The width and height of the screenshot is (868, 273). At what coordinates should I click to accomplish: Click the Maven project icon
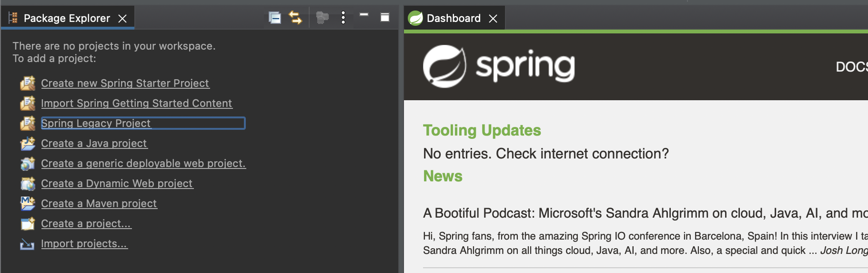pyautogui.click(x=28, y=203)
